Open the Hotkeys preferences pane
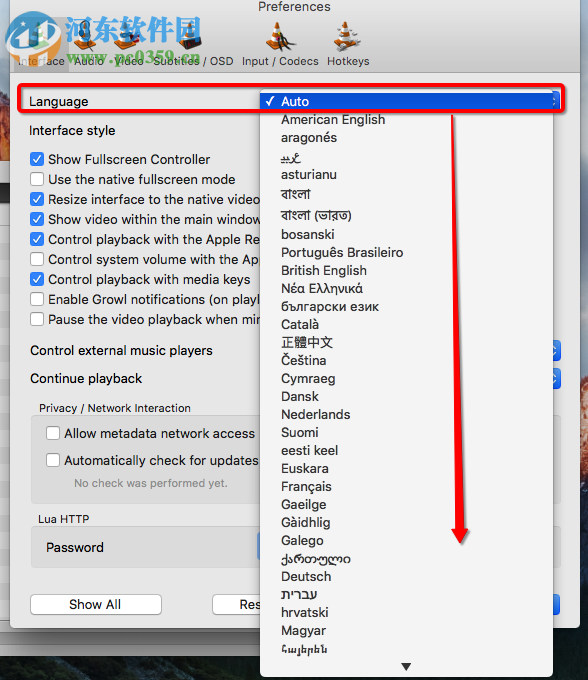Screen dimensions: 588x680 click(x=348, y=44)
